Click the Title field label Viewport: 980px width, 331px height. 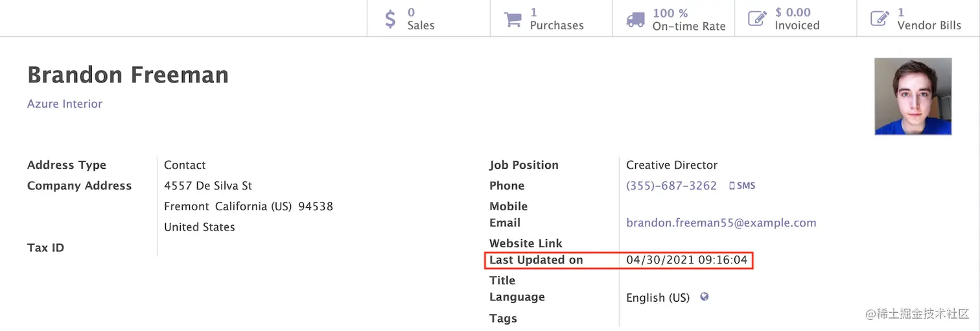tap(502, 280)
